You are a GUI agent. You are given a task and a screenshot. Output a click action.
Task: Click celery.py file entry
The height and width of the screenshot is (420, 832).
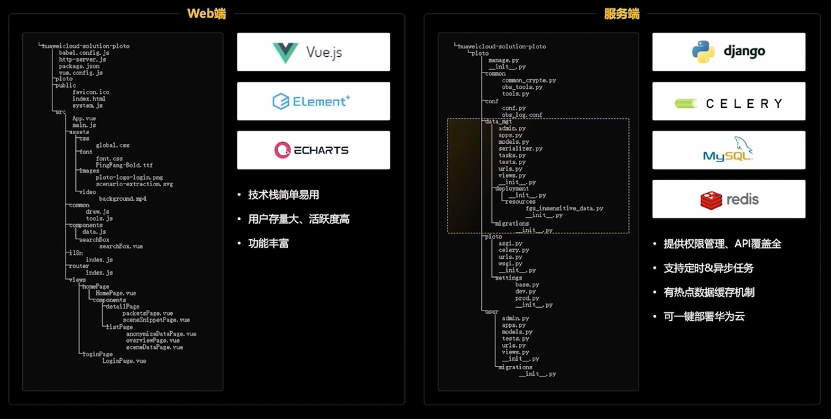[x=514, y=250]
